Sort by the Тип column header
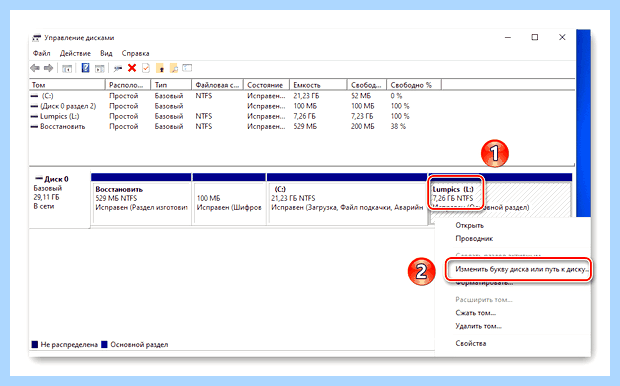620x386 pixels. pyautogui.click(x=172, y=85)
